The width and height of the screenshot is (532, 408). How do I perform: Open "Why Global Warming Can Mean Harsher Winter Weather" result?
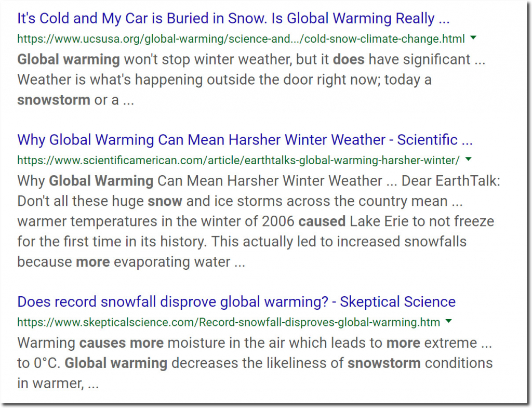click(x=245, y=140)
